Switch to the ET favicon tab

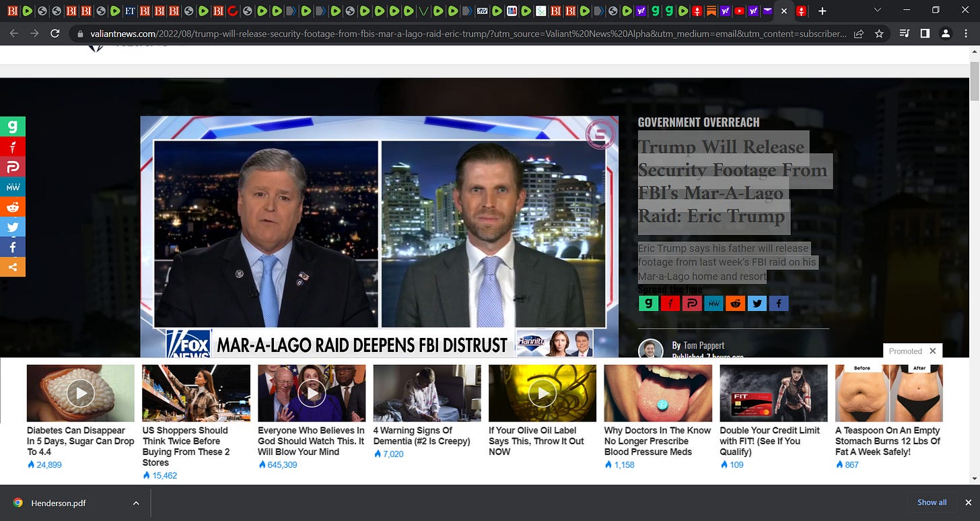tap(130, 11)
